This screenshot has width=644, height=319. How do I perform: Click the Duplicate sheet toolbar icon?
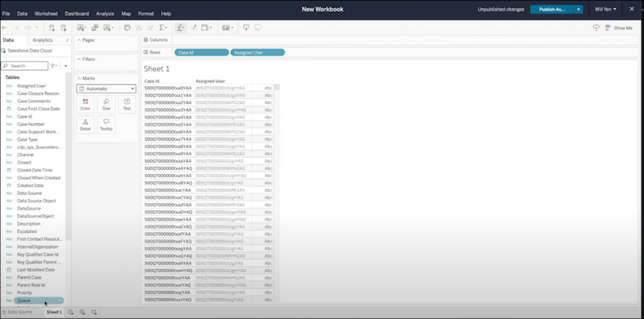(95, 27)
